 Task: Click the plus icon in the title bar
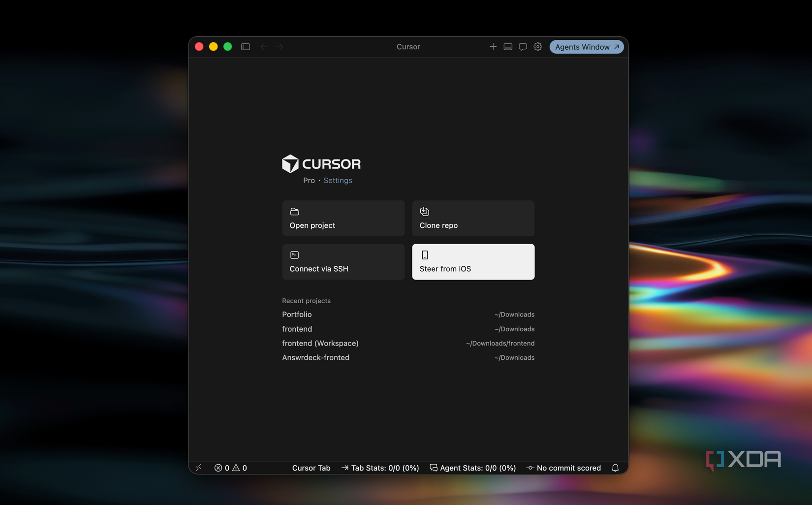[493, 47]
